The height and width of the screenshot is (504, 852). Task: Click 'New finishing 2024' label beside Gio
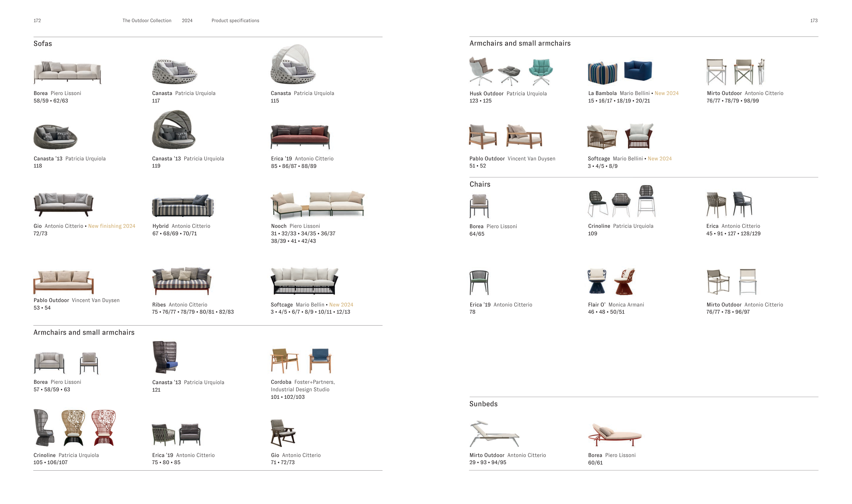[x=111, y=226]
